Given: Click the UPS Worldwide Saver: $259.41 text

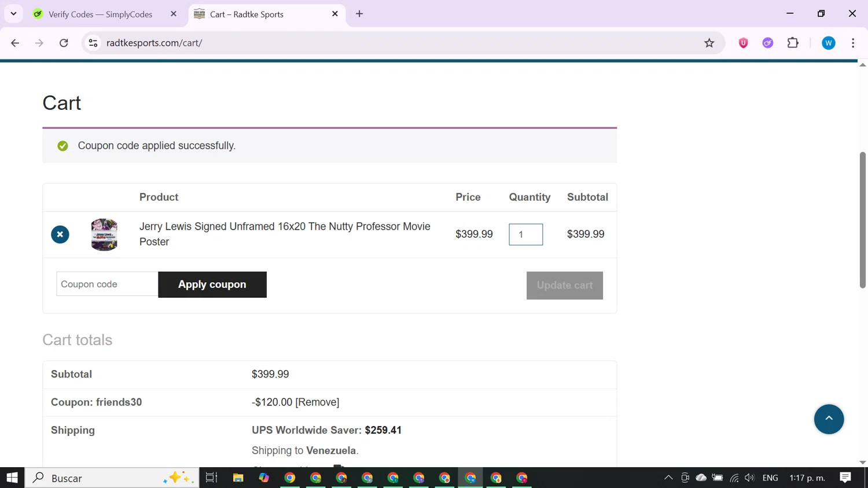Looking at the screenshot, I should (x=326, y=430).
